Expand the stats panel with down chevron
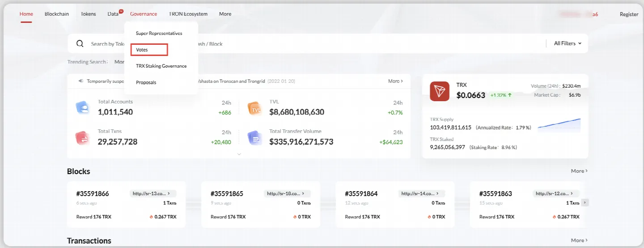The width and height of the screenshot is (644, 248). (x=239, y=154)
